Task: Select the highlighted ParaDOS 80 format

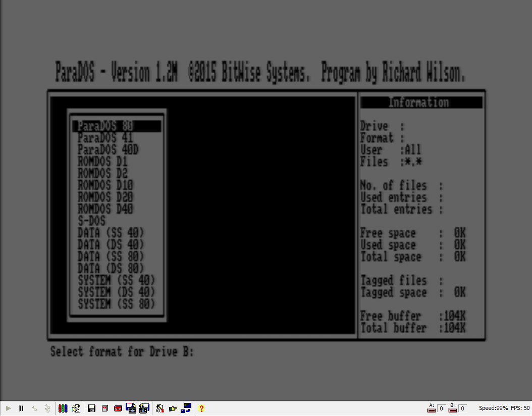Action: [117, 126]
